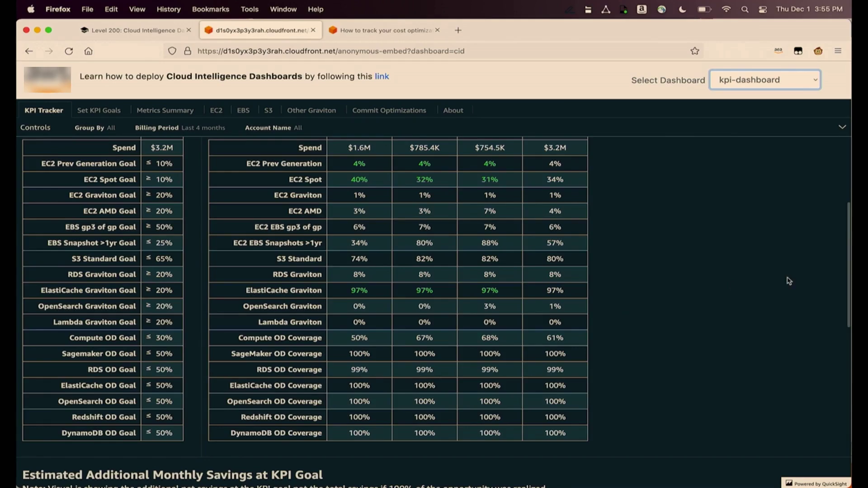Screen dimensions: 868x488
Task: Open the Group By control
Action: point(94,128)
